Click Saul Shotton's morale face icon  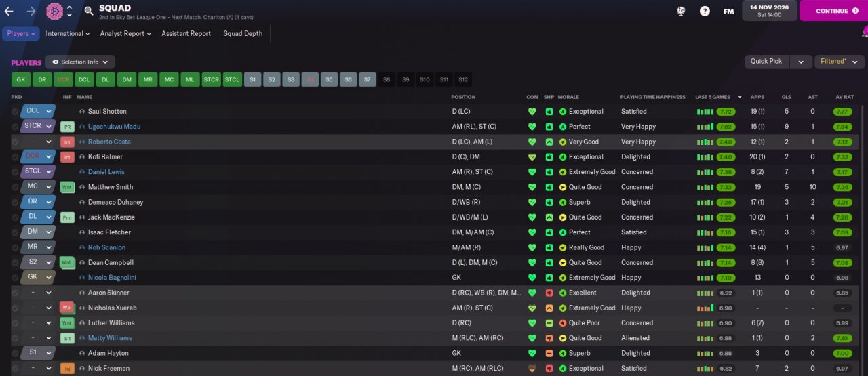[563, 112]
